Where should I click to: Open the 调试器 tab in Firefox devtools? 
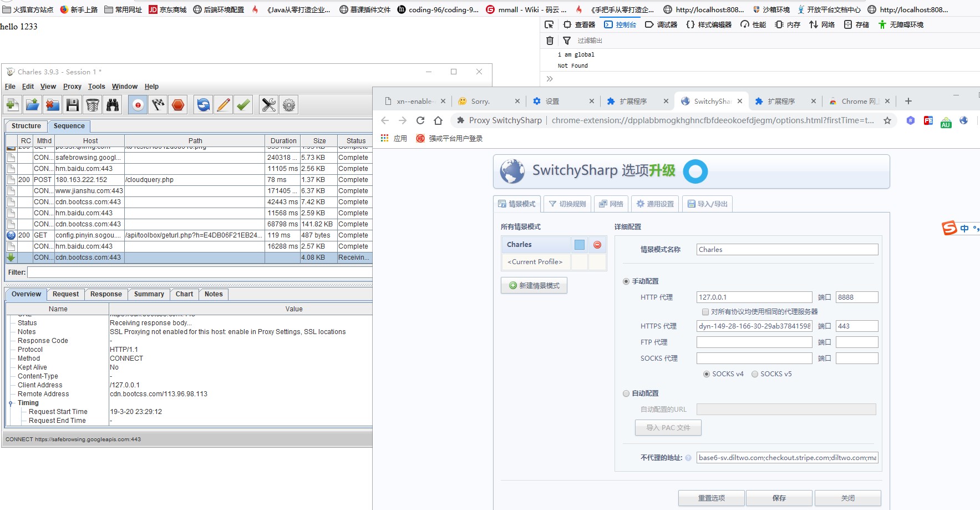(x=661, y=24)
